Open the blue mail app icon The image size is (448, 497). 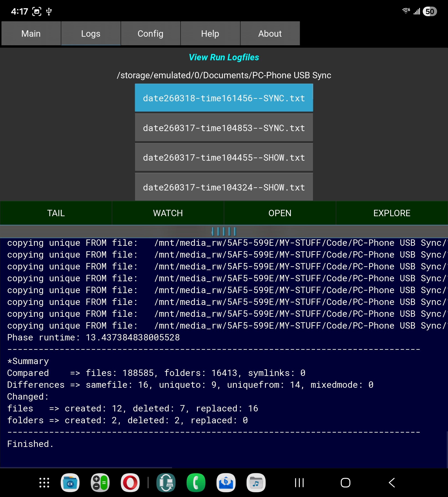[226, 483]
